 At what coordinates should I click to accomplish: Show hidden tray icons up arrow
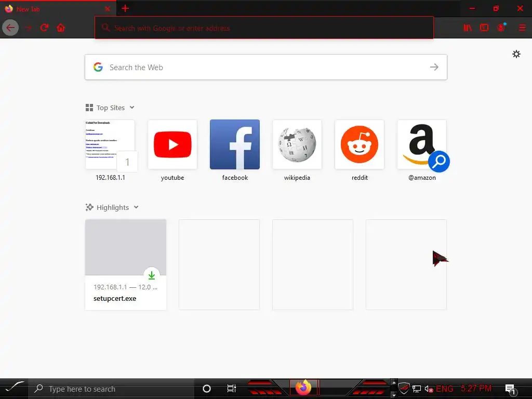coord(394,382)
